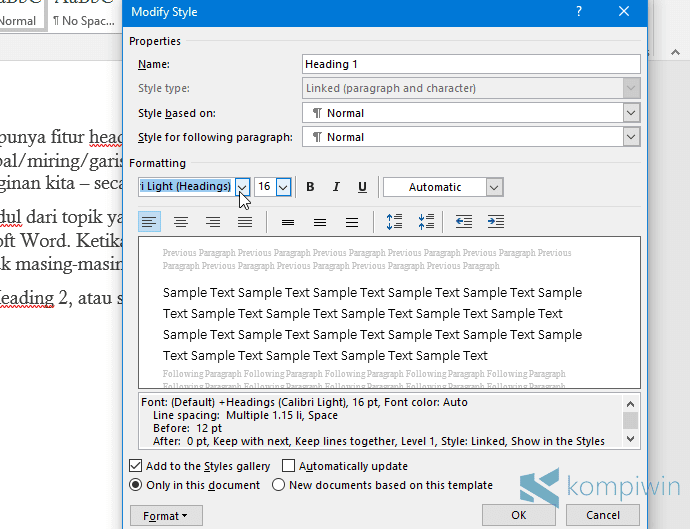The height and width of the screenshot is (529, 690).
Task: Select the No Spacing style in gallery
Action: click(84, 15)
